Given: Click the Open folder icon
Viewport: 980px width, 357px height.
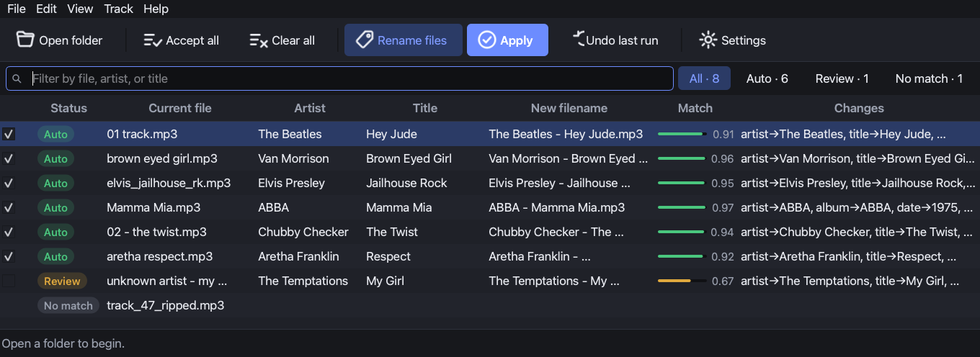Looking at the screenshot, I should point(25,40).
